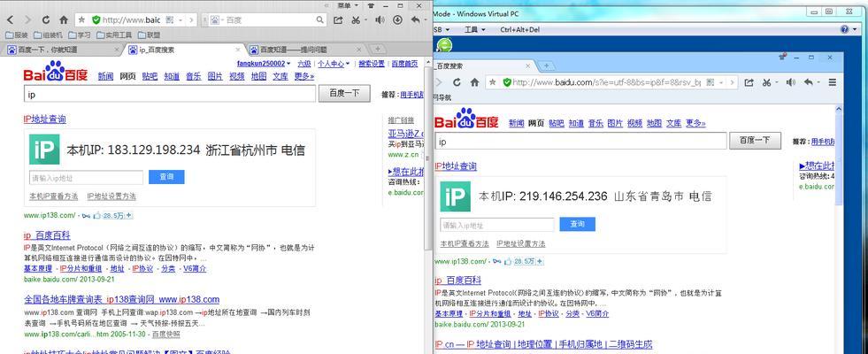This screenshot has height=354, width=868.
Task: Go back in the left browser window
Action: coord(10,20)
